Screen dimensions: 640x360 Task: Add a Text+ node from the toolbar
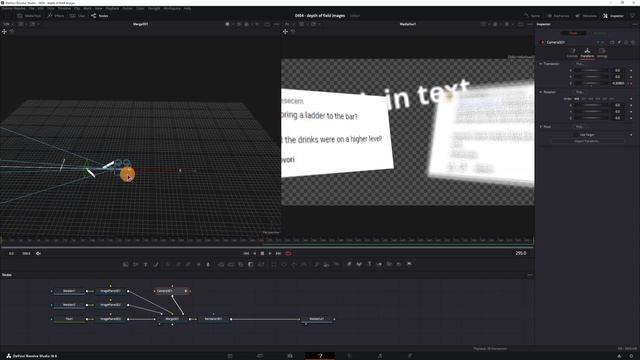click(x=146, y=264)
